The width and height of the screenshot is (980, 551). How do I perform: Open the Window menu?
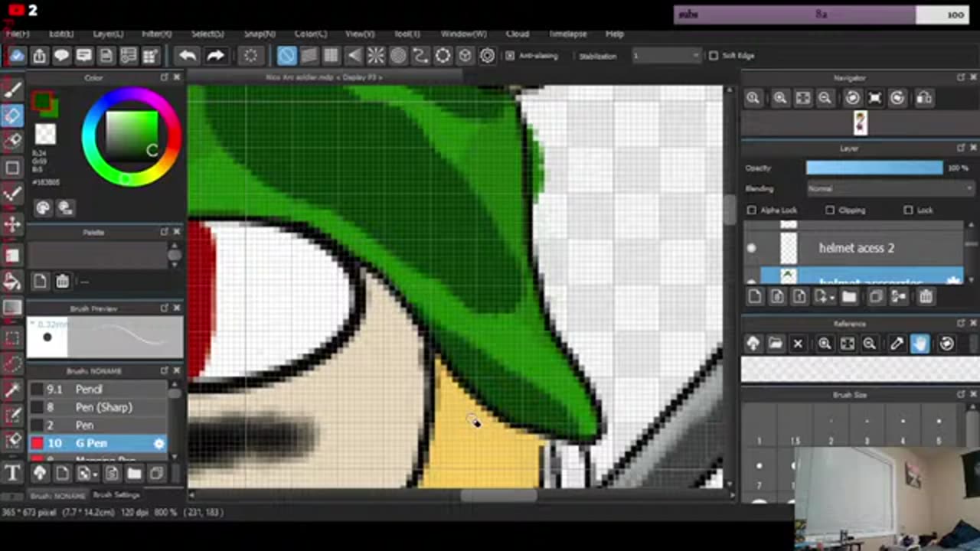point(463,34)
